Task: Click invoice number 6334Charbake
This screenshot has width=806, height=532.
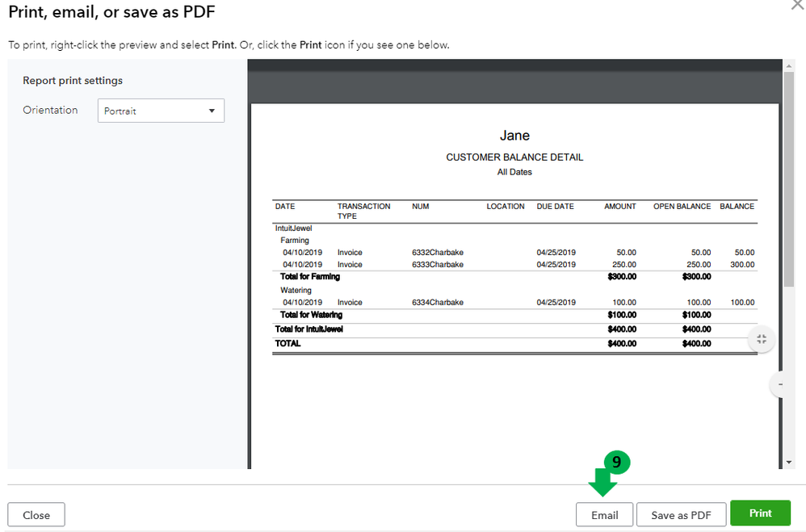Action: click(x=438, y=302)
